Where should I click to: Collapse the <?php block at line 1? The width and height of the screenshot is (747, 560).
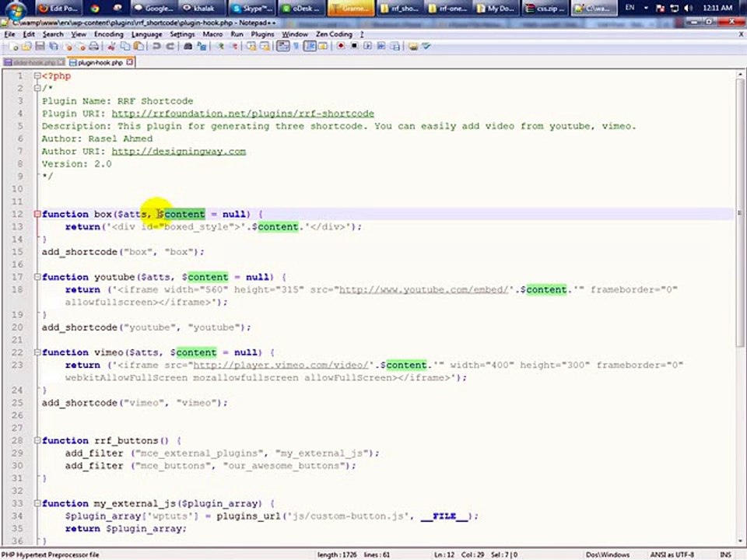point(37,75)
